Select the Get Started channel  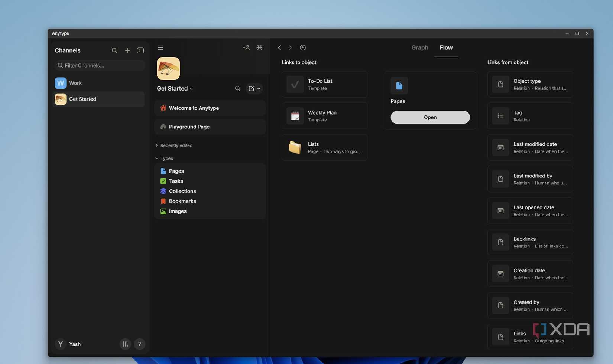(x=99, y=99)
